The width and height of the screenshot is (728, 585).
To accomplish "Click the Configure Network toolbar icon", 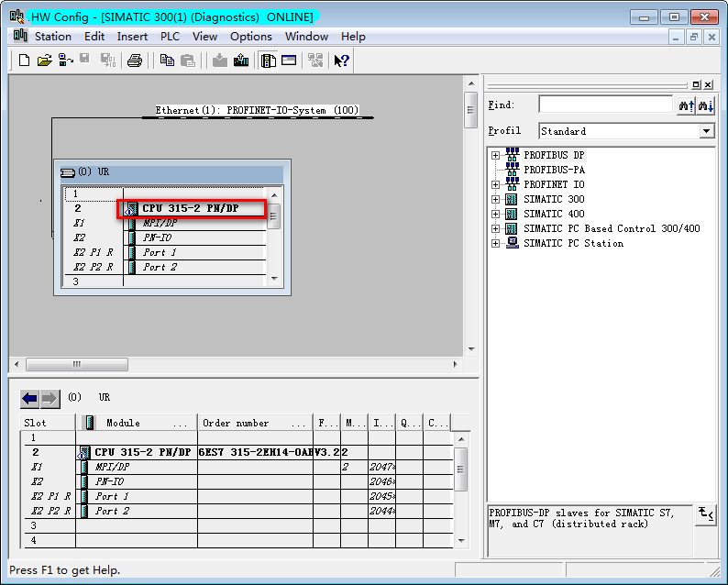I will pyautogui.click(x=315, y=61).
